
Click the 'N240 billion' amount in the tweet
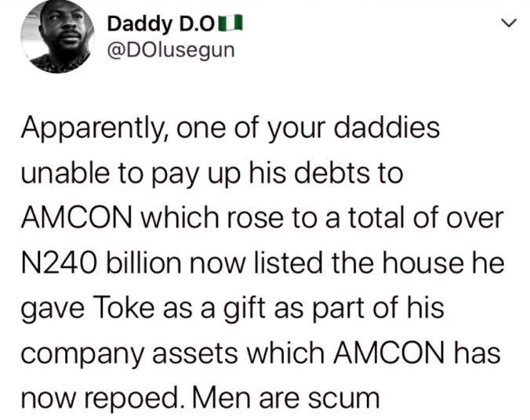click(101, 262)
